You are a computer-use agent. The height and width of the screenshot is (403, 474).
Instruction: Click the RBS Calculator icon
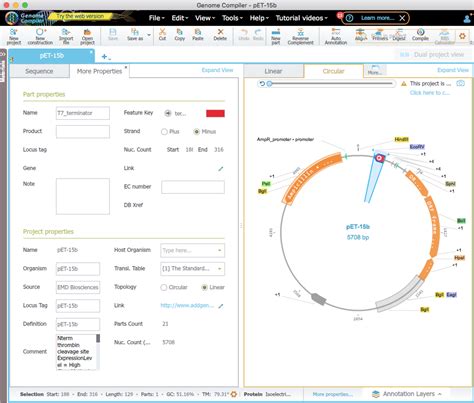(444, 36)
